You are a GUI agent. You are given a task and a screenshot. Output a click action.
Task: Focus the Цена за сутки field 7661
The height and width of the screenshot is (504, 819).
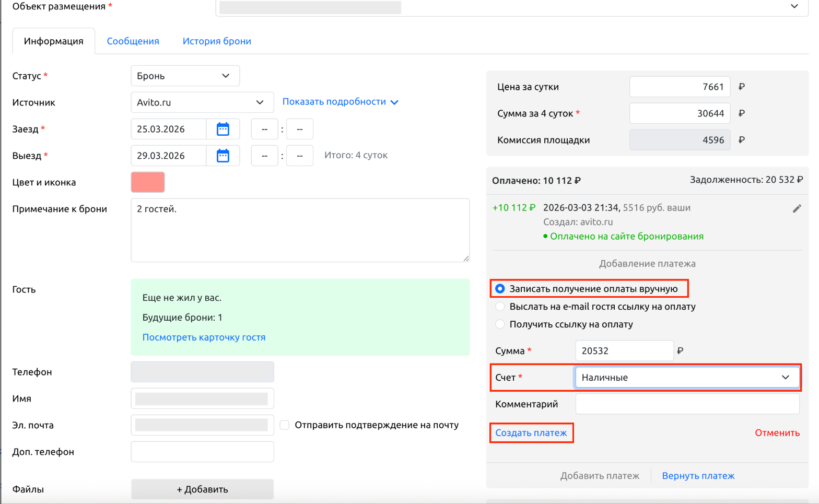click(x=680, y=87)
